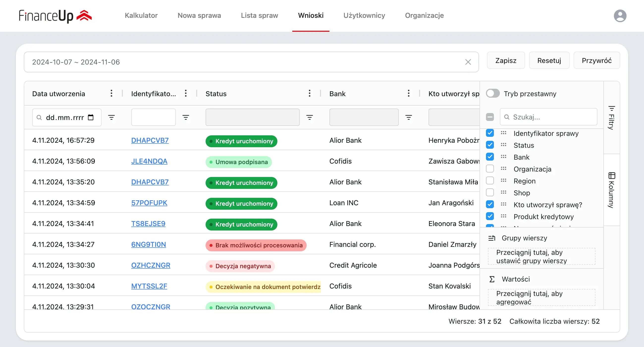Image resolution: width=644 pixels, height=347 pixels.
Task: Grab the drag handle for Bank column item
Action: (504, 157)
